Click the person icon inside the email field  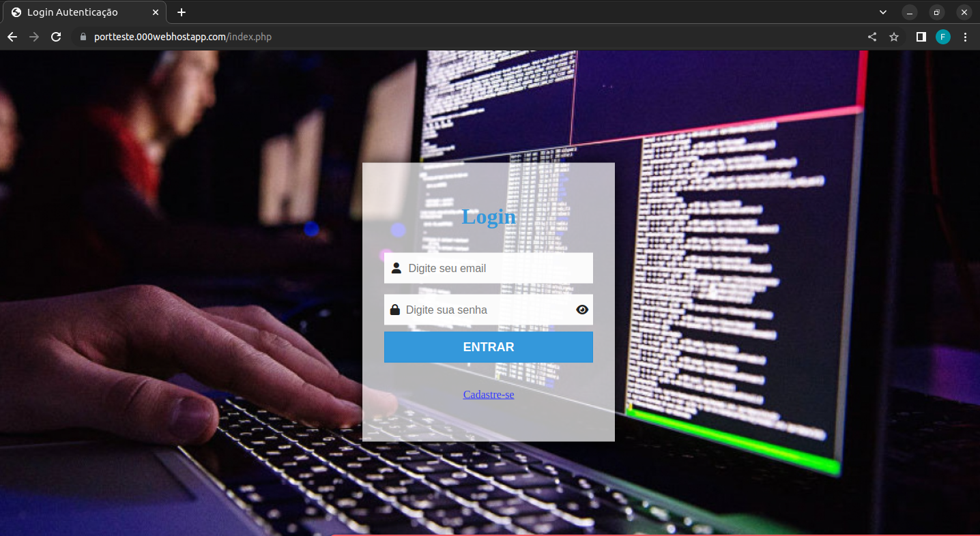tap(397, 268)
